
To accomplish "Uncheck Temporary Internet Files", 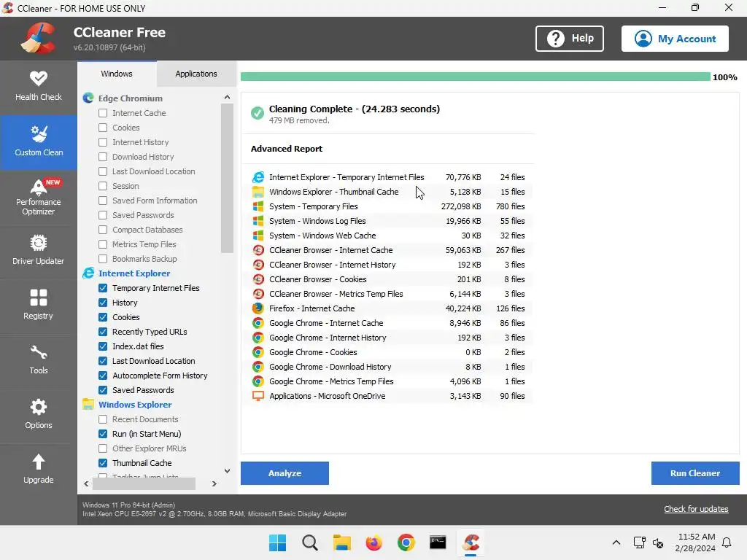I will pyautogui.click(x=103, y=288).
